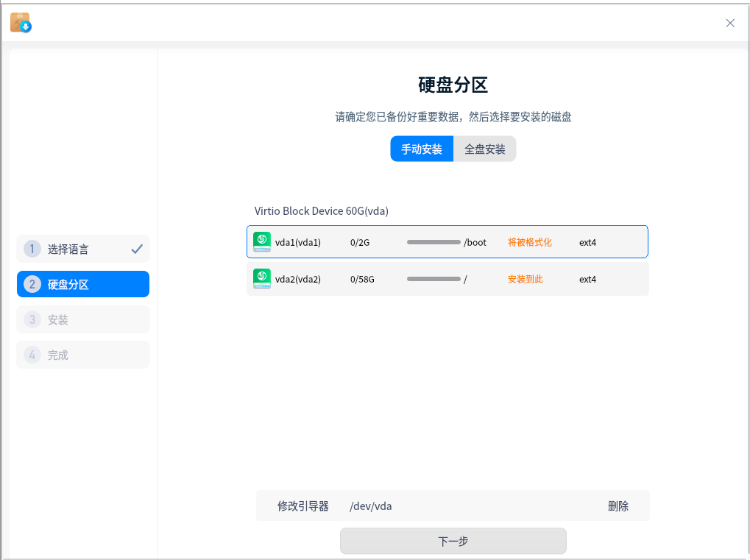Viewport: 750px width, 560px height.
Task: Click the /dev/vda bootloader device value
Action: [371, 506]
